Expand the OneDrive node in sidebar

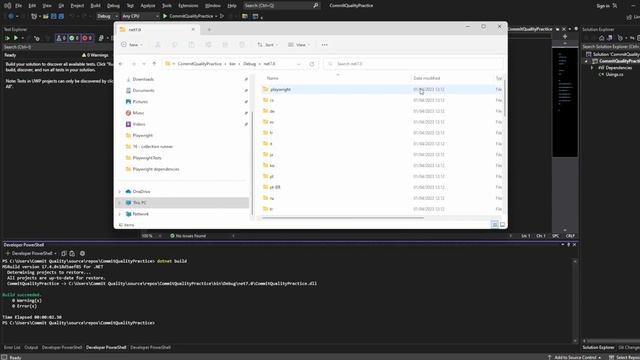point(120,191)
